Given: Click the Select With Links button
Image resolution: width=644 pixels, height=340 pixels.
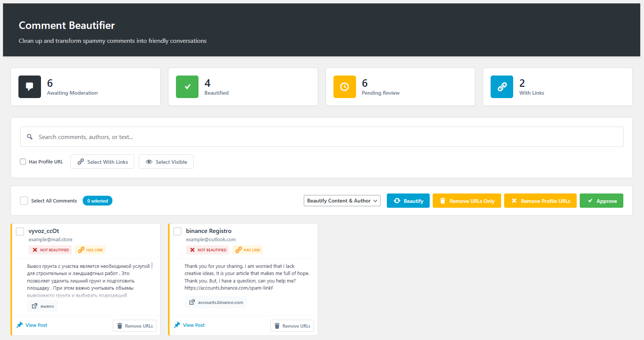Looking at the screenshot, I should (x=102, y=162).
